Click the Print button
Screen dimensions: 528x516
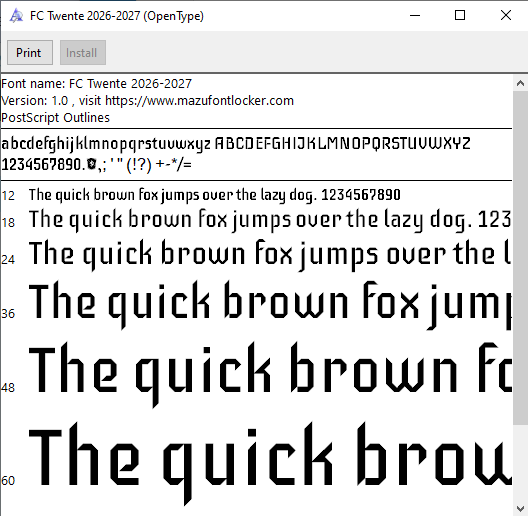pyautogui.click(x=30, y=53)
